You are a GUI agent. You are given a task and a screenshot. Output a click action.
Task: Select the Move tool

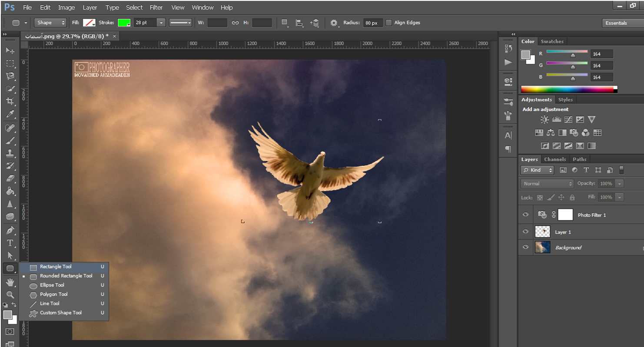(10, 50)
